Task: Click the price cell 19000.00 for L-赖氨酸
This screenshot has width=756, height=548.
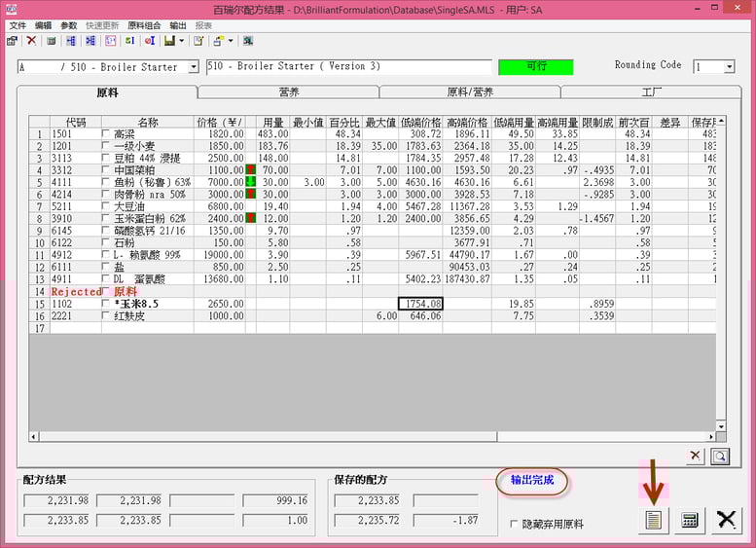Action: point(219,255)
